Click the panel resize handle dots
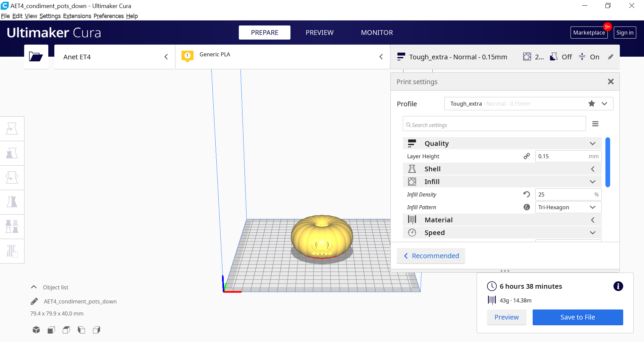This screenshot has width=644, height=342. point(505,271)
